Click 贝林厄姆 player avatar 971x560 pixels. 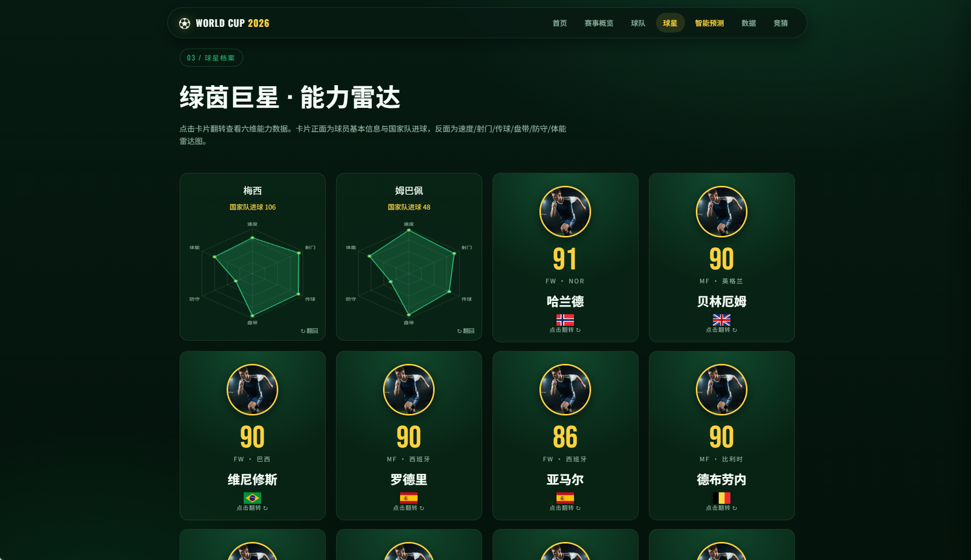[x=722, y=212]
